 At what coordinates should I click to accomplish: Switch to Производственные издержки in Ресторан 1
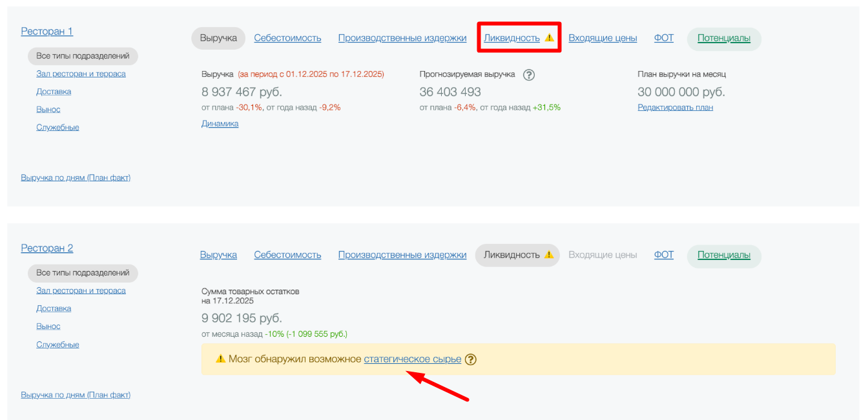[x=402, y=38]
